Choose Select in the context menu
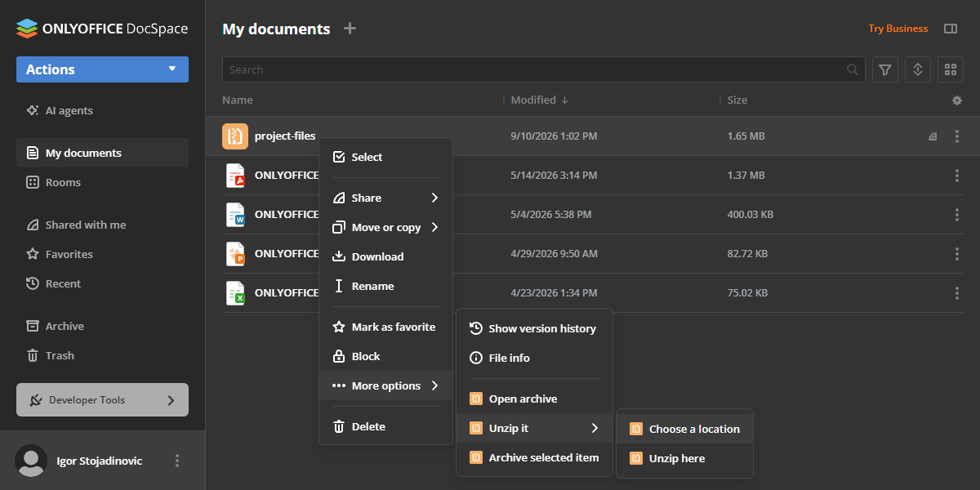 385,157
